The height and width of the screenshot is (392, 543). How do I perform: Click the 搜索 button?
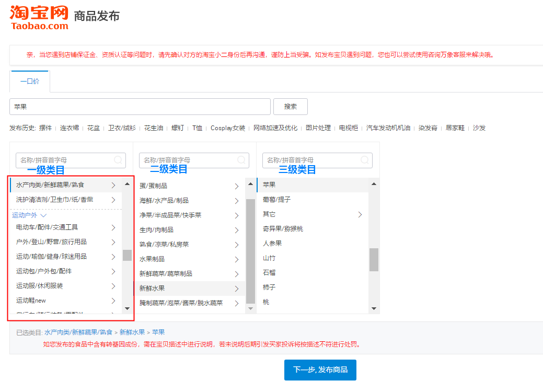coord(291,107)
